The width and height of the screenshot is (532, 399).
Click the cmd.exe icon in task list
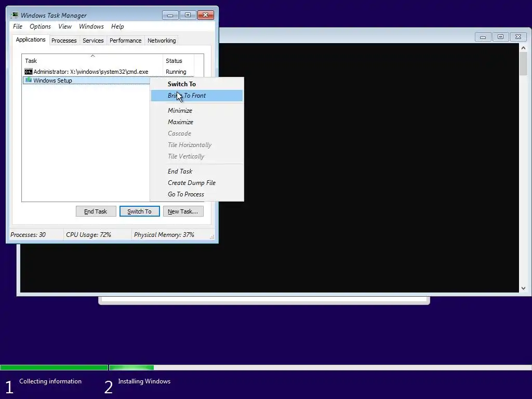pos(29,72)
